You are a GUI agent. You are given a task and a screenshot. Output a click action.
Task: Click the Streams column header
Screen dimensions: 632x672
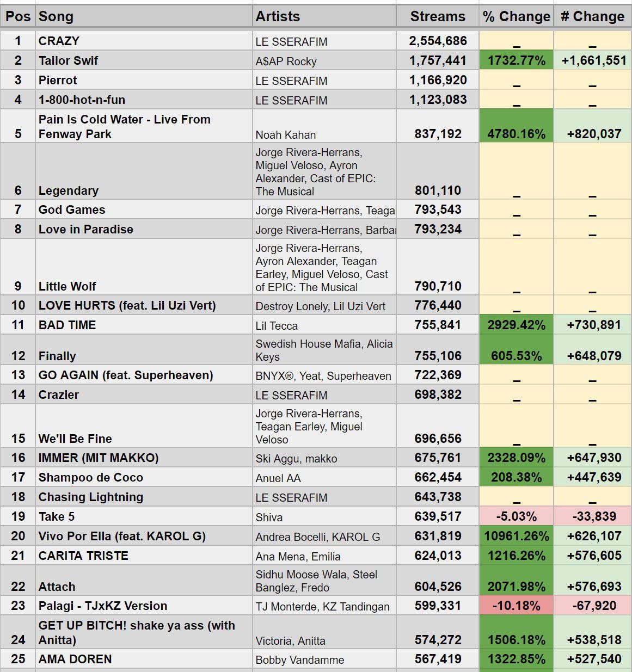(x=438, y=16)
